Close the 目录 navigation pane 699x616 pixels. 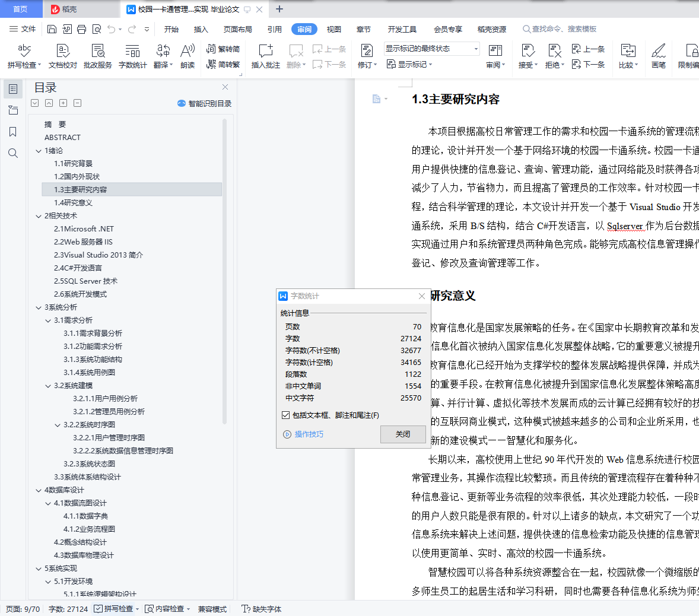pyautogui.click(x=225, y=87)
